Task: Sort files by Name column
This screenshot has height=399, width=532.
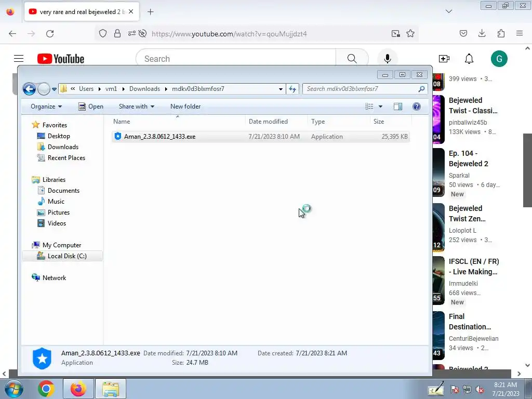Action: coord(178,122)
